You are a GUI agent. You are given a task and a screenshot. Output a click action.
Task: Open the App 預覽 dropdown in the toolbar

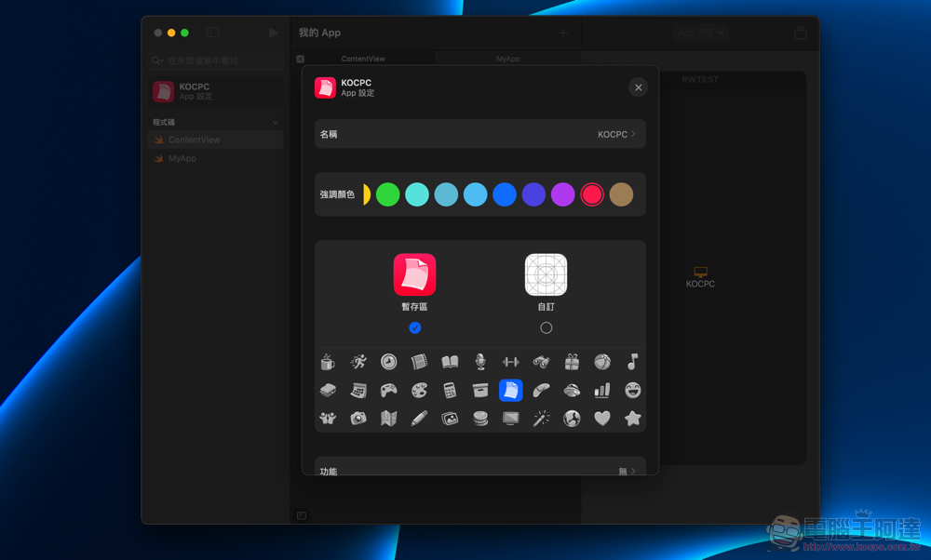point(701,33)
